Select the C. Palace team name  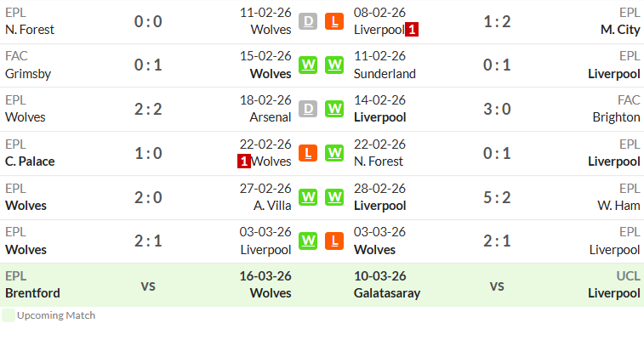tap(30, 161)
